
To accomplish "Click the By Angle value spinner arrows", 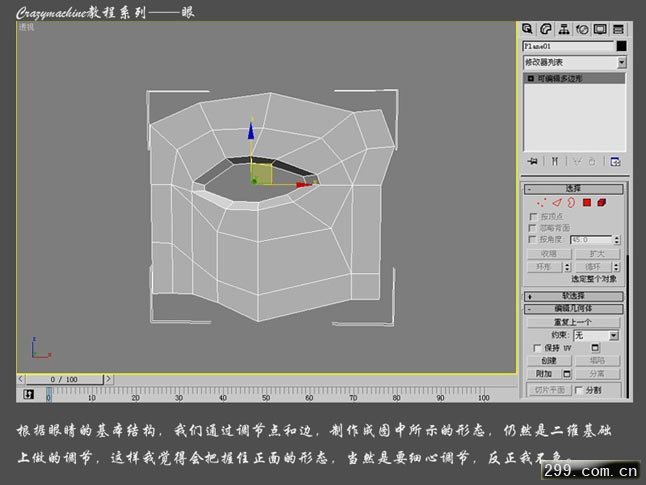I will 616,239.
